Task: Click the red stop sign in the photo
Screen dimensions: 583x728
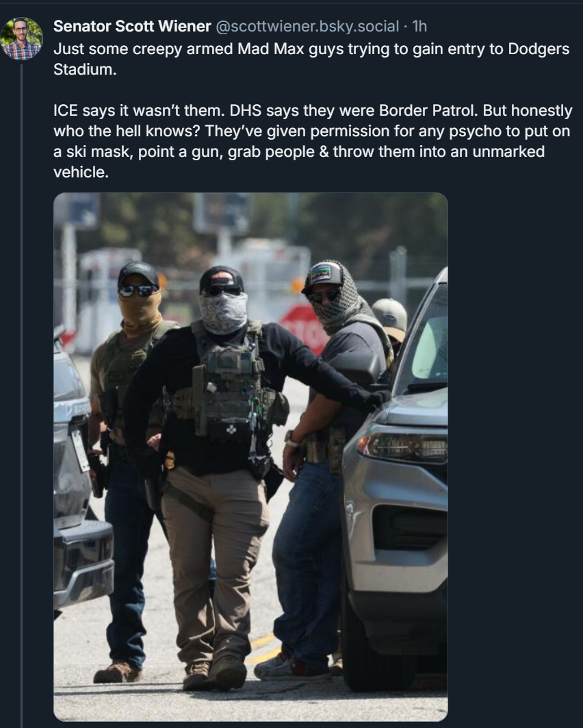Action: (305, 327)
